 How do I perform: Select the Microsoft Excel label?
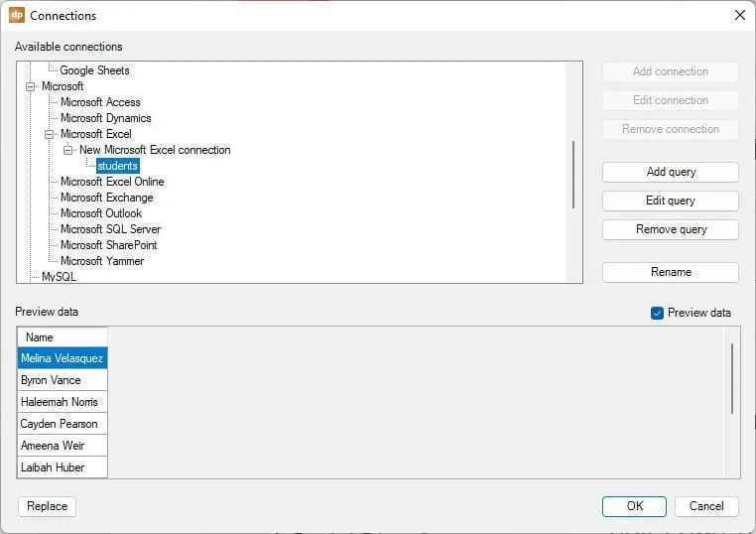pos(96,134)
